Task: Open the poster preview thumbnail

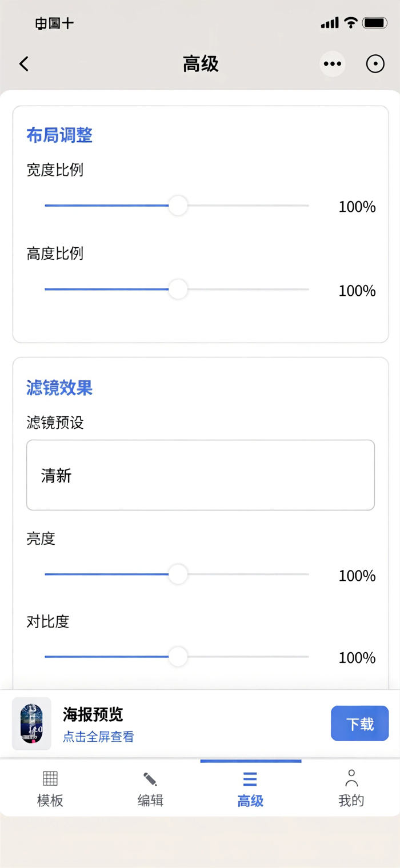Action: 32,724
